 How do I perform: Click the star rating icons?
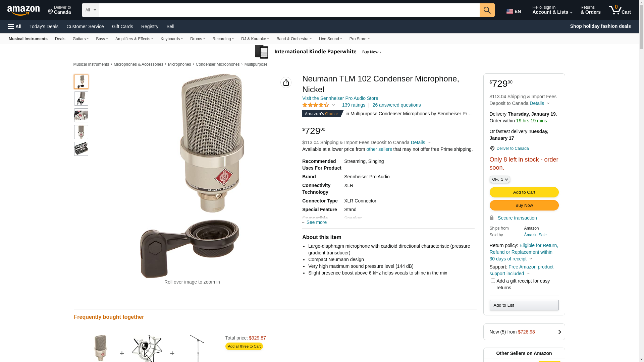pyautogui.click(x=316, y=105)
